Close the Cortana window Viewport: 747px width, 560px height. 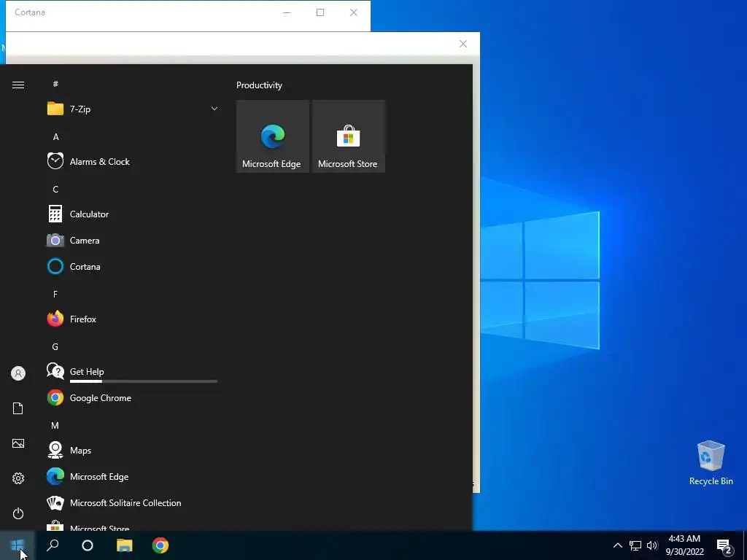coord(354,12)
